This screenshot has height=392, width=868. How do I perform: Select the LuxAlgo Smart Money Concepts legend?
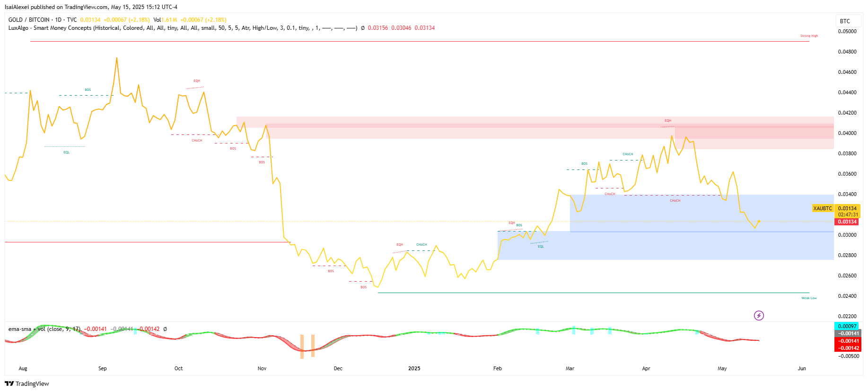pyautogui.click(x=183, y=28)
